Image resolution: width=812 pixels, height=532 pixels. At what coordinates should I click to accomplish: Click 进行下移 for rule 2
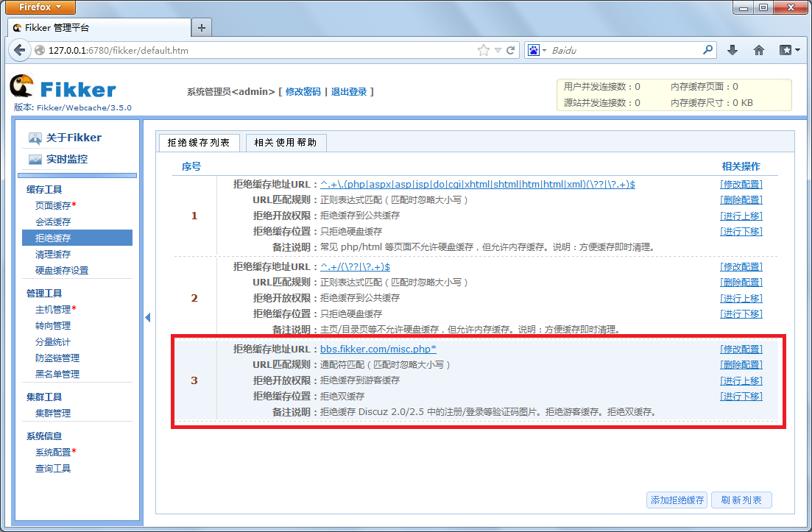[741, 313]
